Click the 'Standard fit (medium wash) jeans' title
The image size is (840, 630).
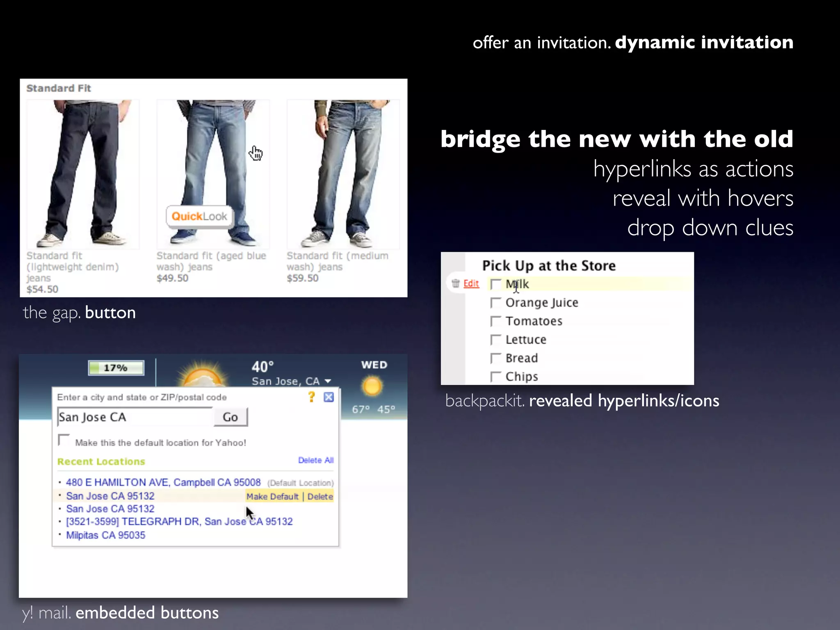337,261
